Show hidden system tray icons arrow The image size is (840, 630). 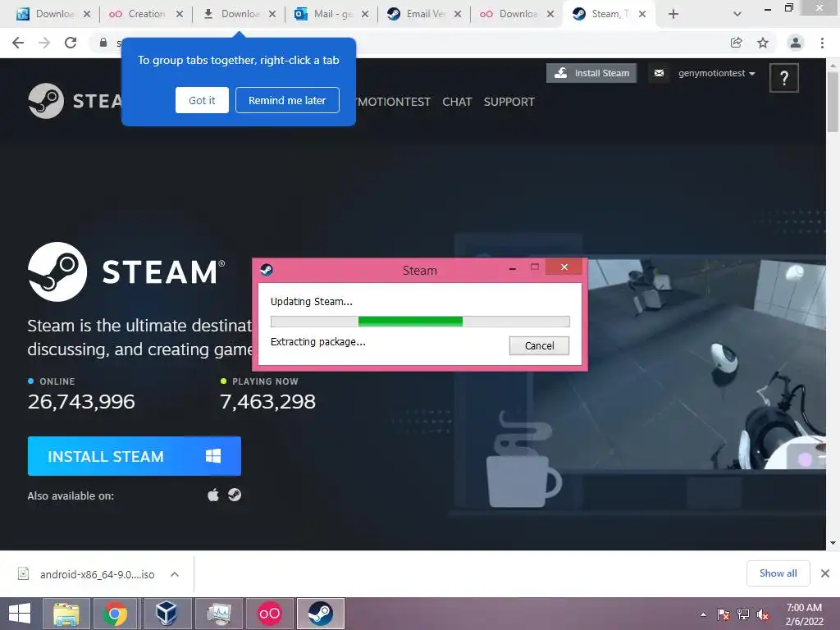click(703, 614)
